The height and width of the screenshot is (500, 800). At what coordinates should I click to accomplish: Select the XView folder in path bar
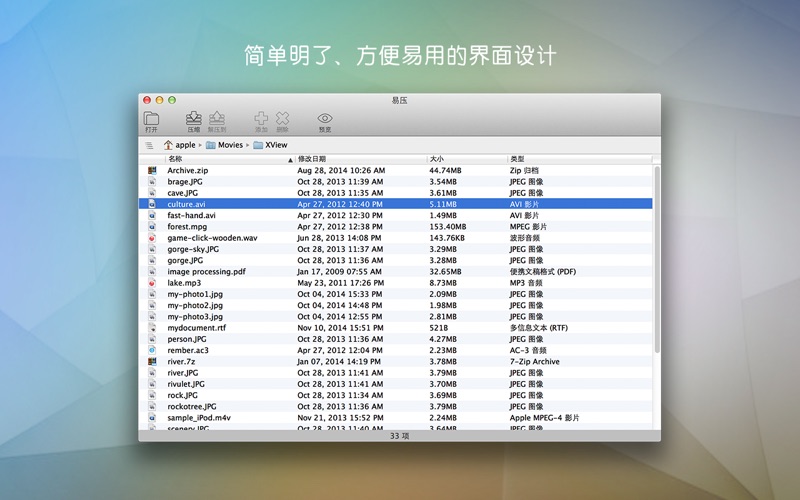pos(275,145)
